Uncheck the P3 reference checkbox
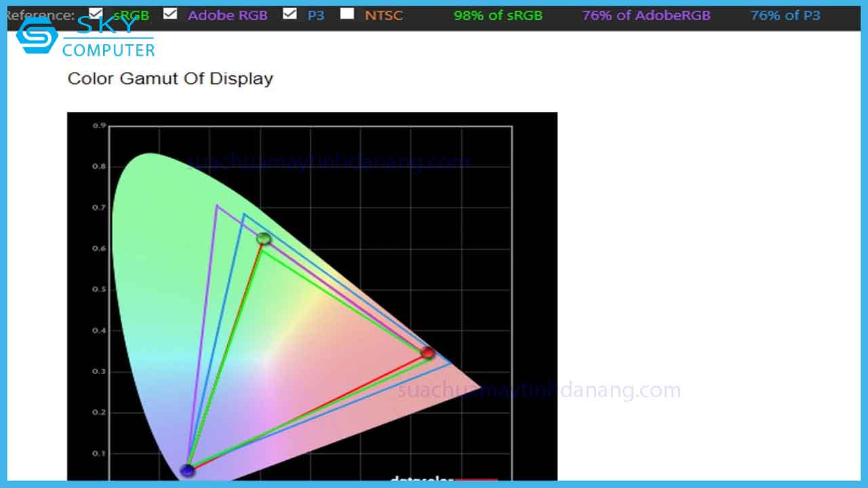The image size is (868, 488). click(290, 12)
